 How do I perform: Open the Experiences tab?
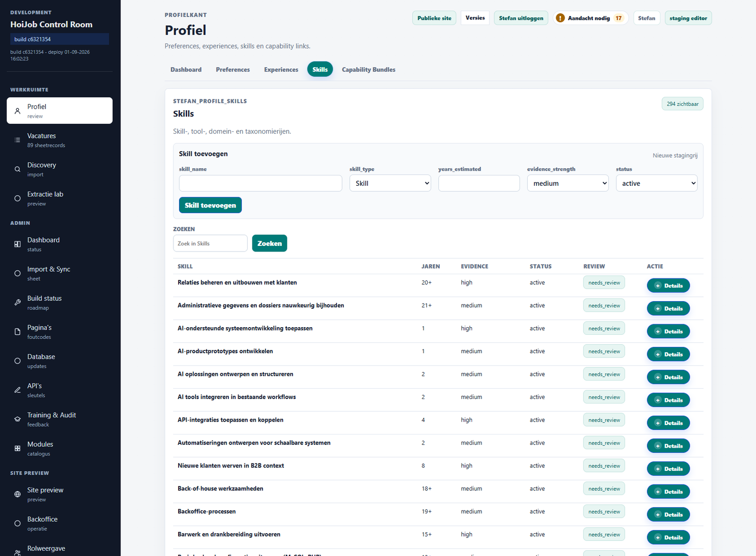[281, 69]
